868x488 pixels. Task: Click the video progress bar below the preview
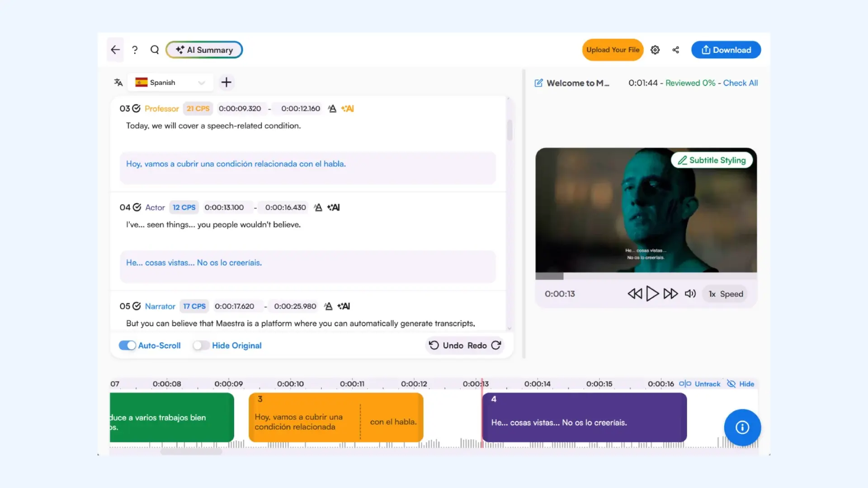(x=646, y=276)
